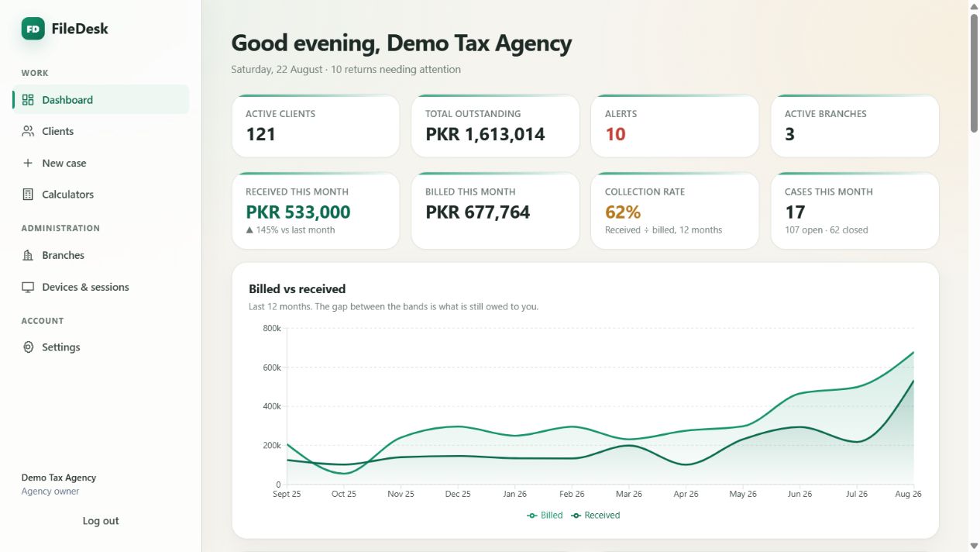Click the Dashboard grid icon in sidebar
980x552 pixels.
pos(28,99)
